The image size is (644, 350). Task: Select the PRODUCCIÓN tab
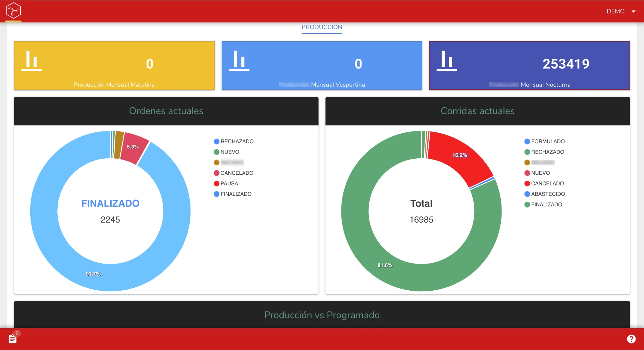(x=322, y=27)
